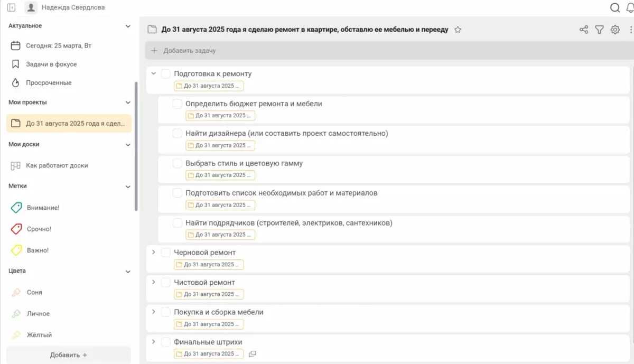Select the Жёлтый color swatch
Viewport: 634px width, 364px height.
click(x=39, y=334)
